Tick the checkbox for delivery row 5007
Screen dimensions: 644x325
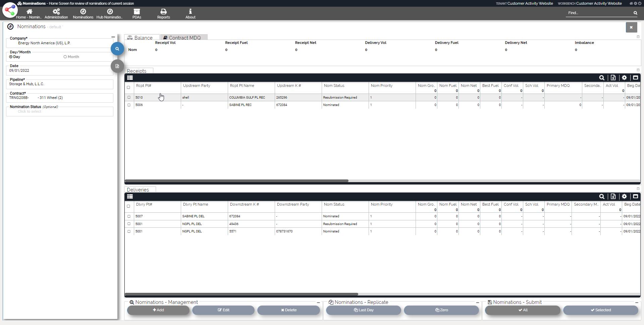point(129,216)
